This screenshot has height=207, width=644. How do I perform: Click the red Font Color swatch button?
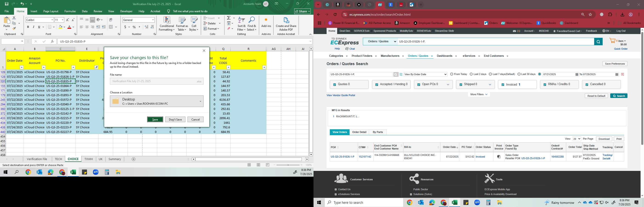coord(70,27)
